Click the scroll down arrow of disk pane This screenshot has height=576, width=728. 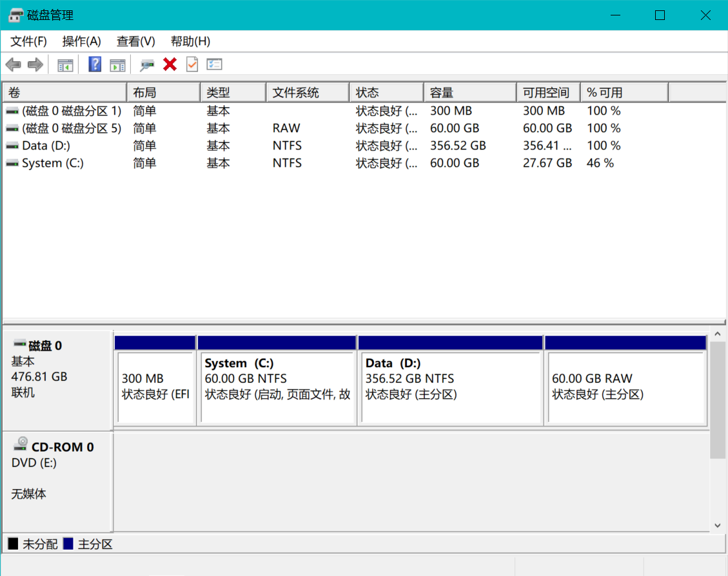pos(718,526)
